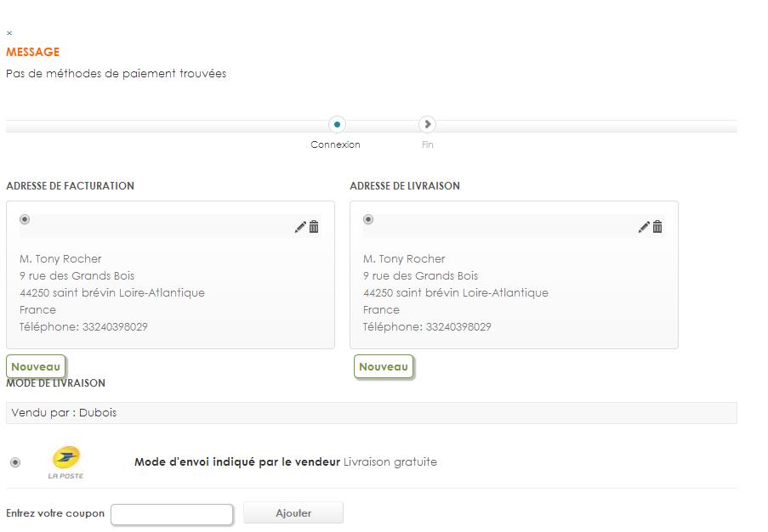Click the La Poste logo
The image size is (768, 532).
click(66, 462)
